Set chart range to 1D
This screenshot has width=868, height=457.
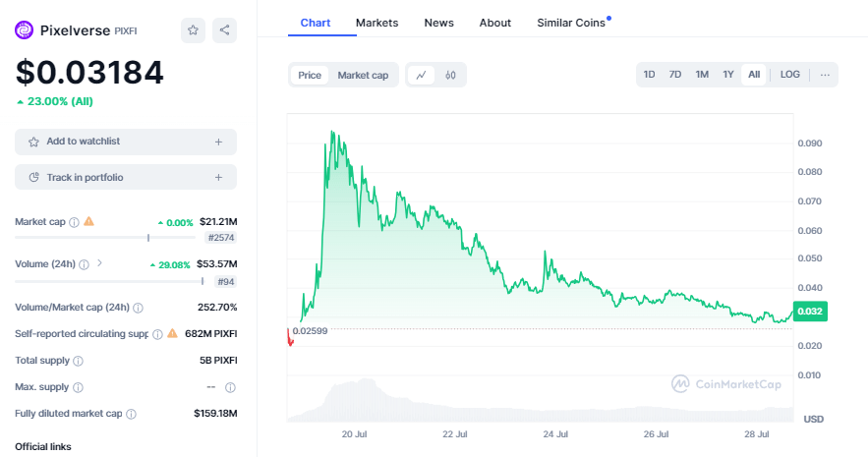point(649,75)
